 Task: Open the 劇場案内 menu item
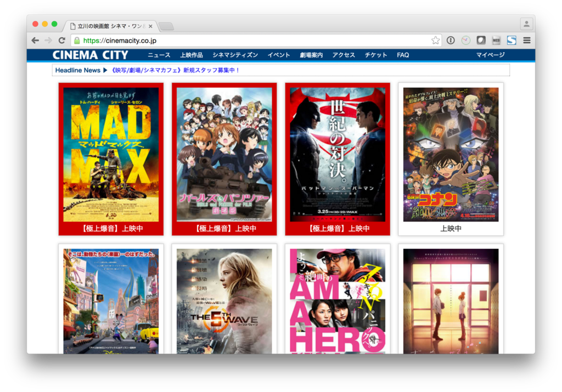tap(311, 55)
